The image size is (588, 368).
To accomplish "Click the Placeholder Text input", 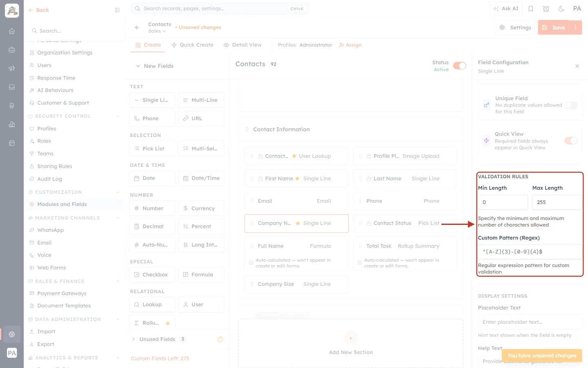I will click(530, 322).
